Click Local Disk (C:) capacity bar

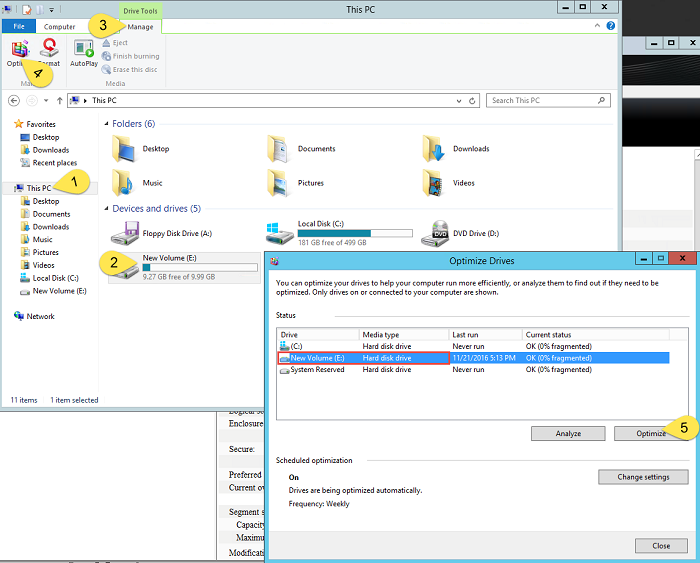point(355,234)
